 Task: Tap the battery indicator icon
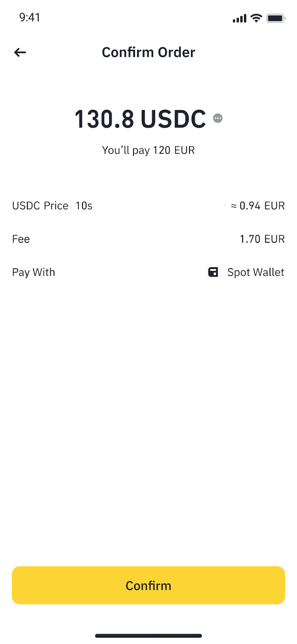click(276, 18)
